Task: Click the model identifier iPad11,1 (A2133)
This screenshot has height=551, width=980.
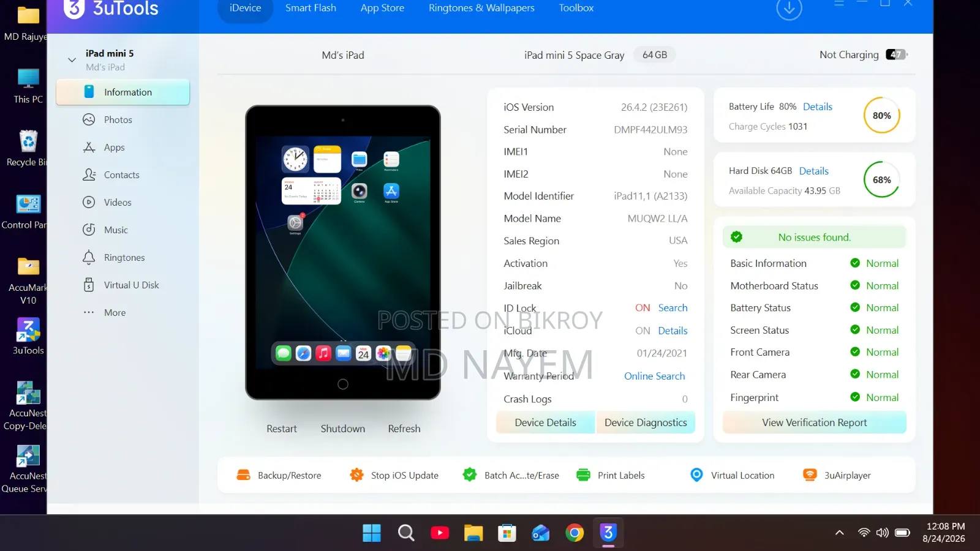Action: point(650,196)
